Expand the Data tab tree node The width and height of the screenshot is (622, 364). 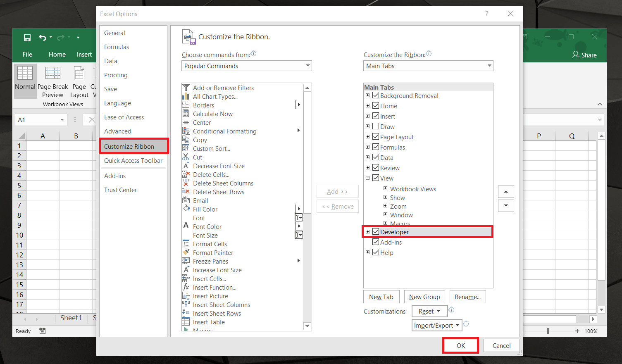[367, 157]
